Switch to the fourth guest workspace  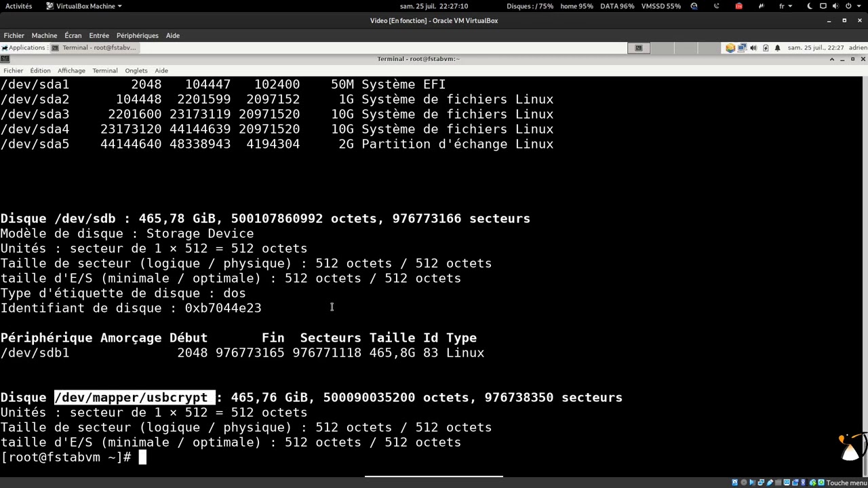click(x=709, y=47)
